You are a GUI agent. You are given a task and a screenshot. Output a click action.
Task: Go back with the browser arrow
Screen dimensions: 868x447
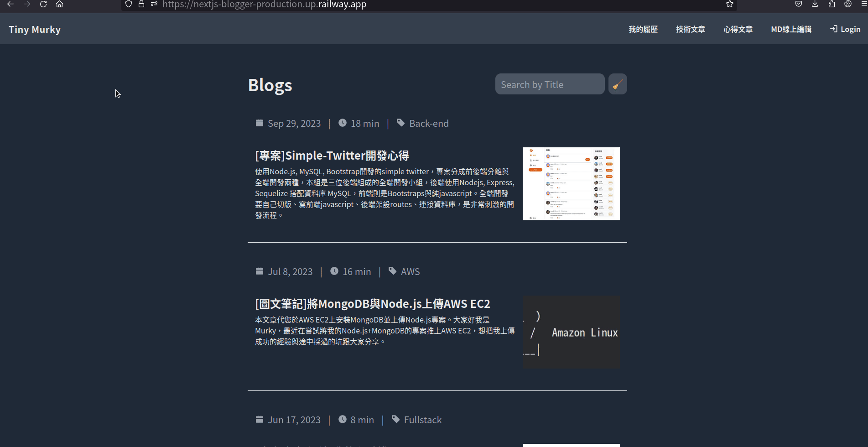(x=10, y=4)
